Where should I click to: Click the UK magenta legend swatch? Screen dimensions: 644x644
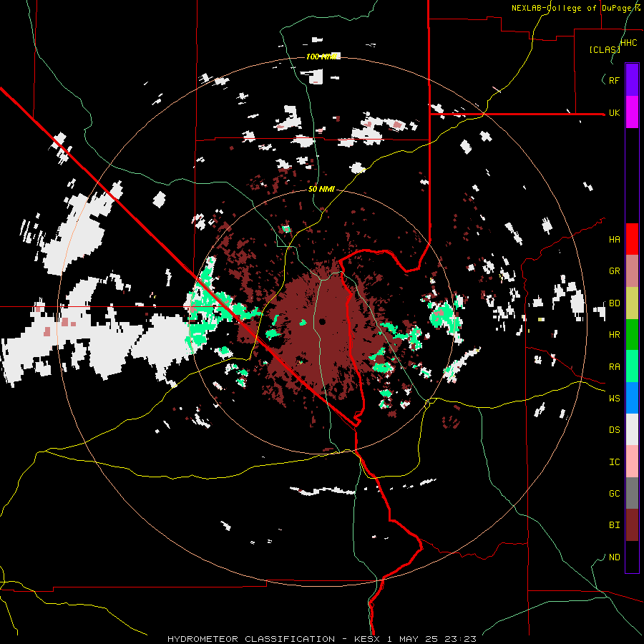[632, 112]
